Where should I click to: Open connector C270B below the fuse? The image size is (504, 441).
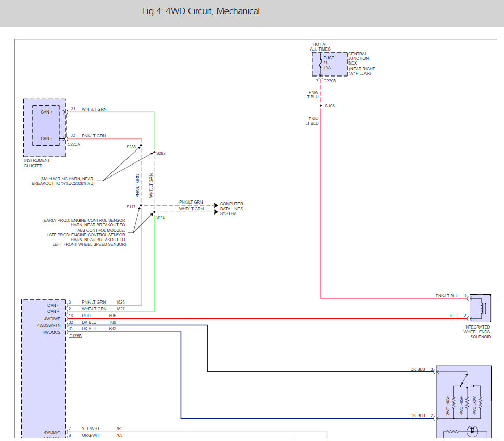330,81
